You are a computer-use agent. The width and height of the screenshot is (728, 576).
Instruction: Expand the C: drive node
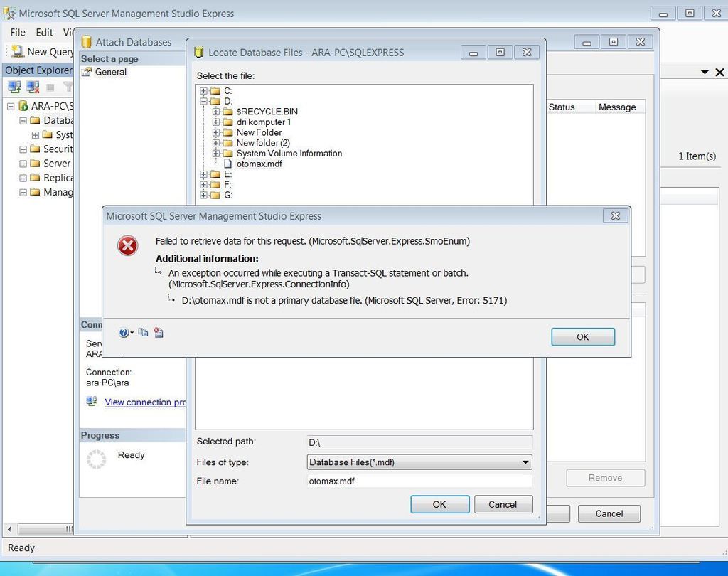(203, 90)
